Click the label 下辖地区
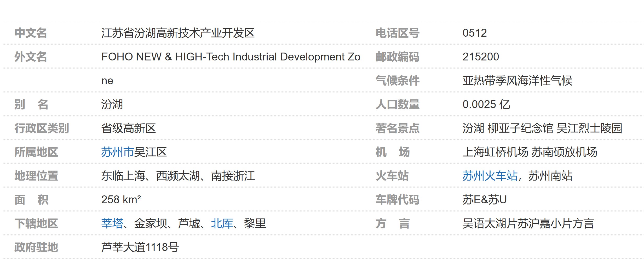Screen dimensions: 644x259 click(36, 223)
